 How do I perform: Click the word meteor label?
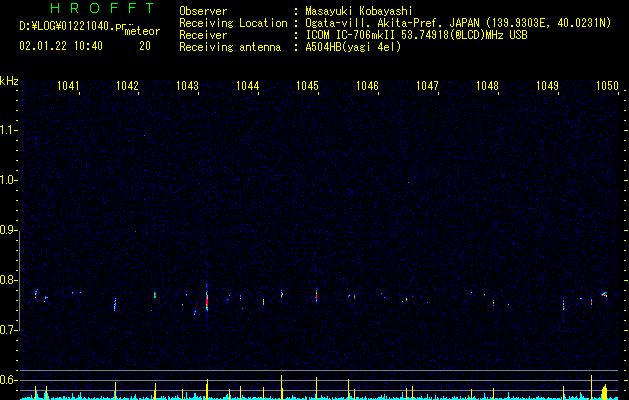point(142,31)
